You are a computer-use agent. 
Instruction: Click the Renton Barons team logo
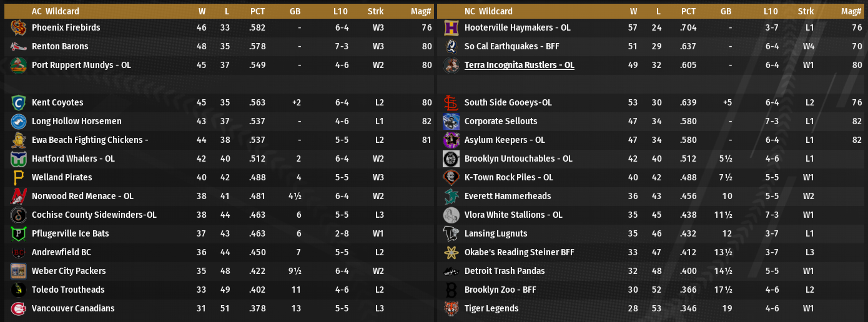pyautogui.click(x=17, y=46)
